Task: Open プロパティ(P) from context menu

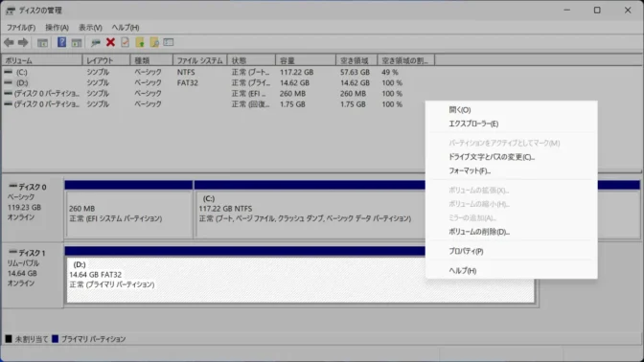Action: [512, 251]
